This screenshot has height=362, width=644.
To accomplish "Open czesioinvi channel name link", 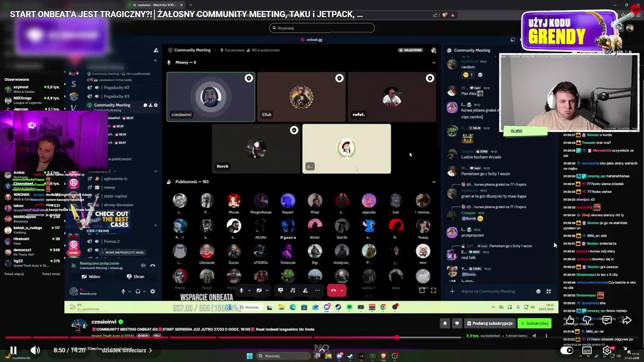I will (x=104, y=322).
